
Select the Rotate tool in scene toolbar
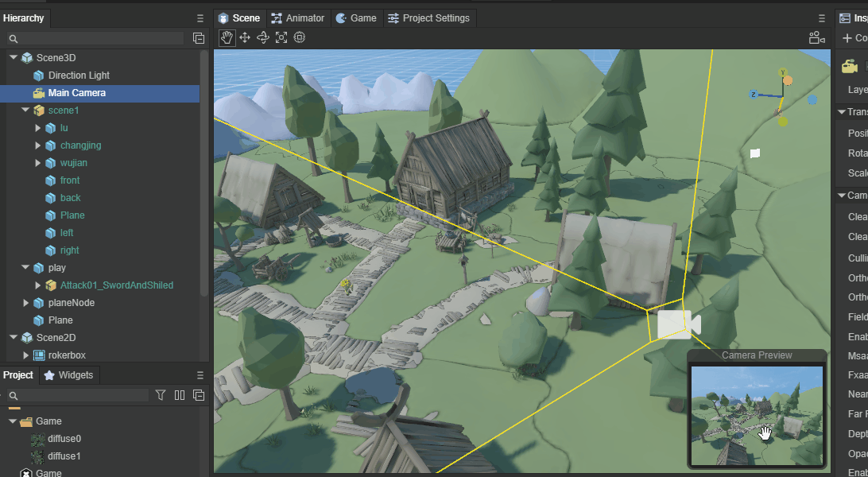click(x=263, y=37)
